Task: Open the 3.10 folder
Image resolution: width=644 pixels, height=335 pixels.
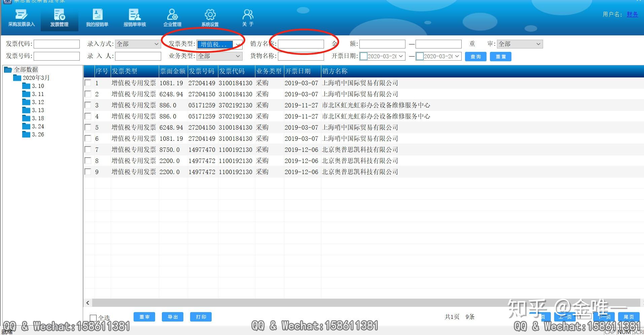Action: [x=33, y=86]
